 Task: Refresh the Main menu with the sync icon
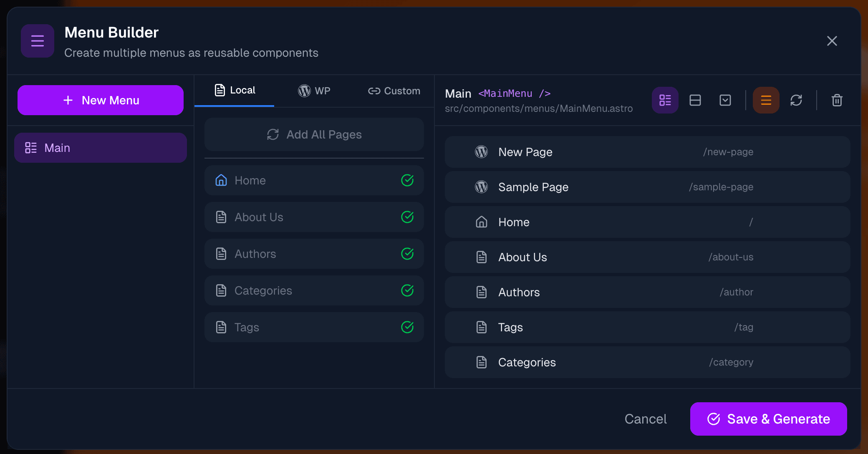click(x=797, y=100)
